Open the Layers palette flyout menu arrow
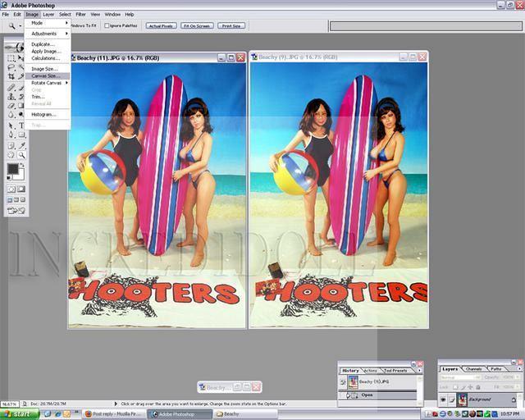 tap(519, 368)
